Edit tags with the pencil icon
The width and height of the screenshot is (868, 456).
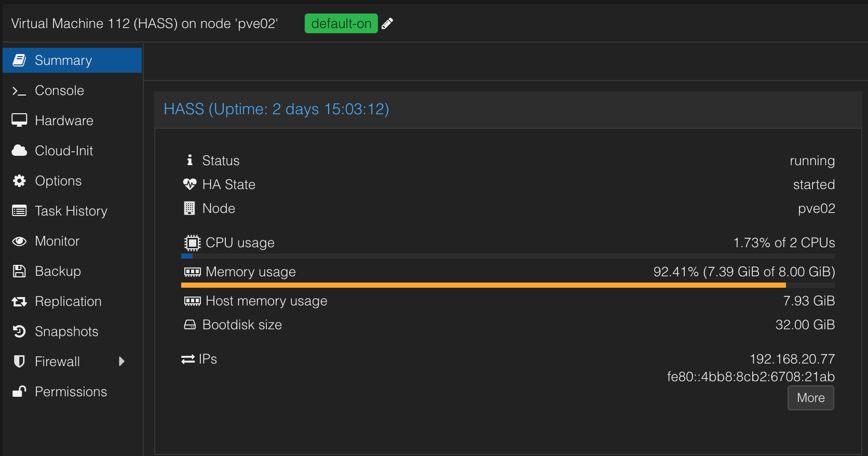tap(387, 23)
